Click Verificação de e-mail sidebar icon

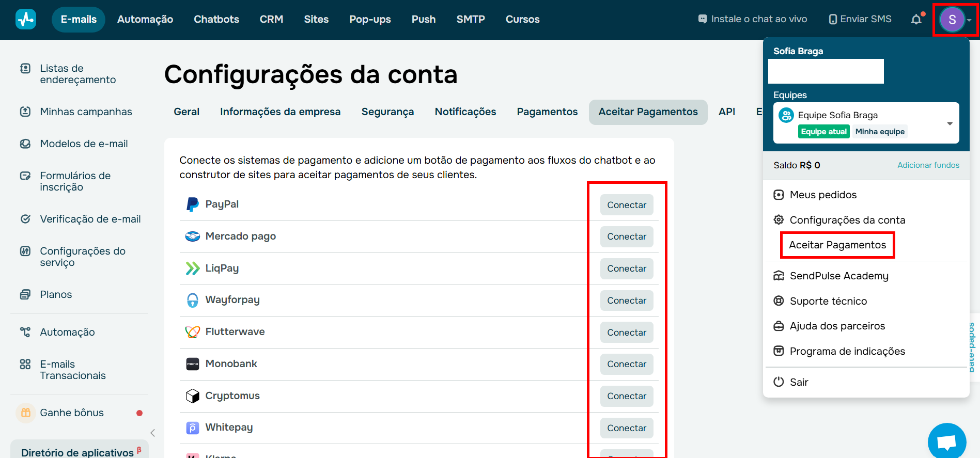tap(25, 219)
